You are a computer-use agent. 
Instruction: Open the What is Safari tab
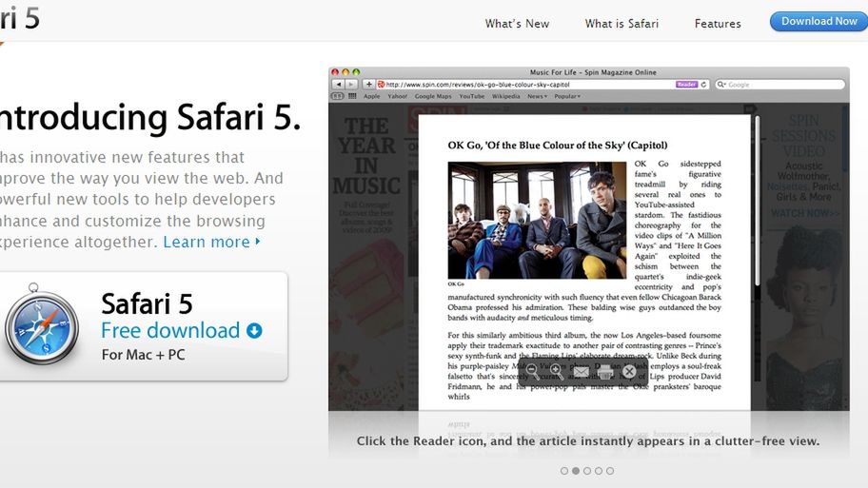point(621,24)
